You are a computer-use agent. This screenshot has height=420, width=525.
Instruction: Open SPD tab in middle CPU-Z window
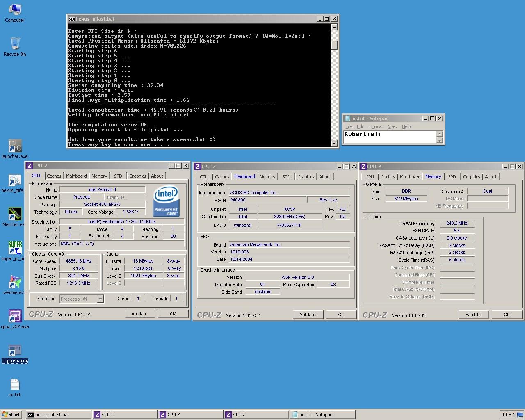[286, 177]
